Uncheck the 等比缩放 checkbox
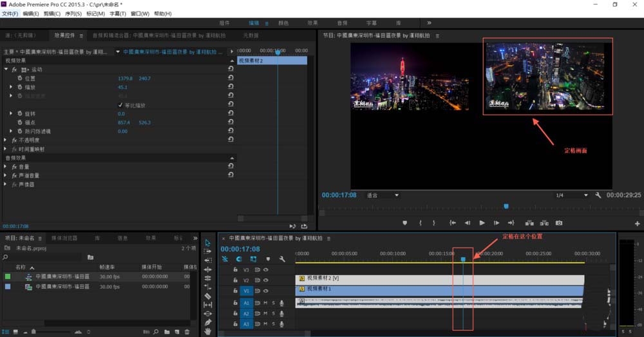 point(120,105)
